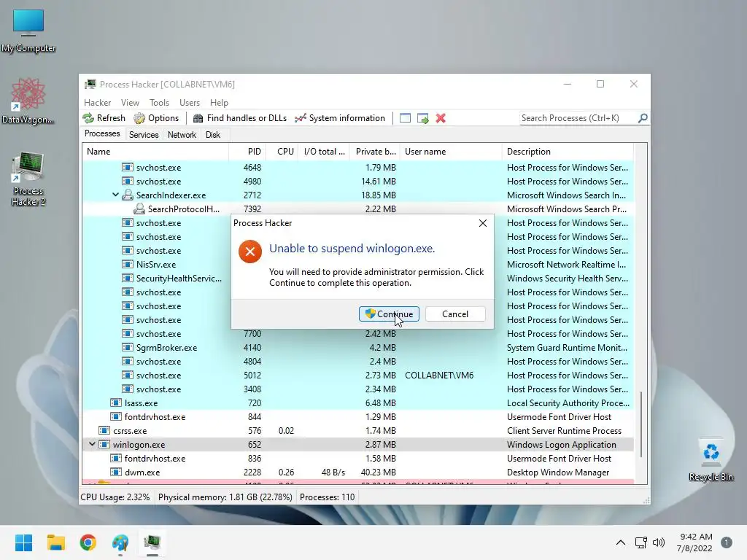Image resolution: width=747 pixels, height=560 pixels.
Task: Open the Help menu
Action: (219, 102)
